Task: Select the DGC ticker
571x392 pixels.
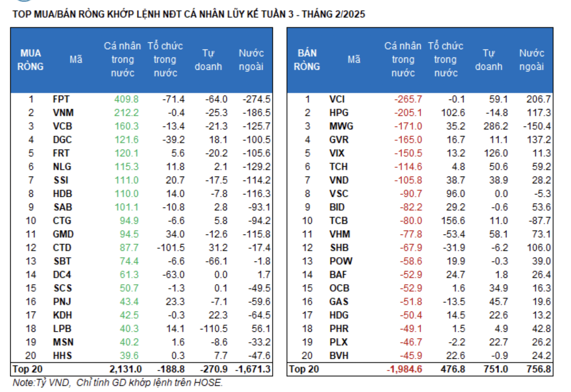Action: (62, 140)
